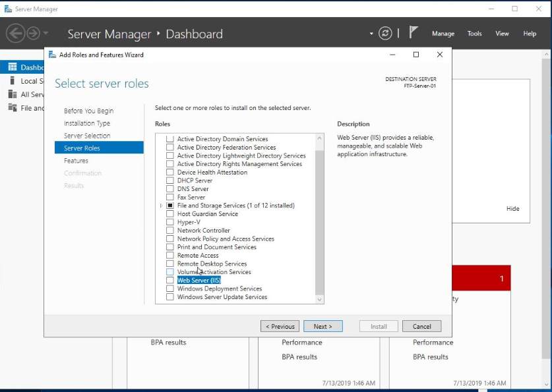Screen dimensions: 552x392
Task: Open the View menu
Action: (502, 34)
